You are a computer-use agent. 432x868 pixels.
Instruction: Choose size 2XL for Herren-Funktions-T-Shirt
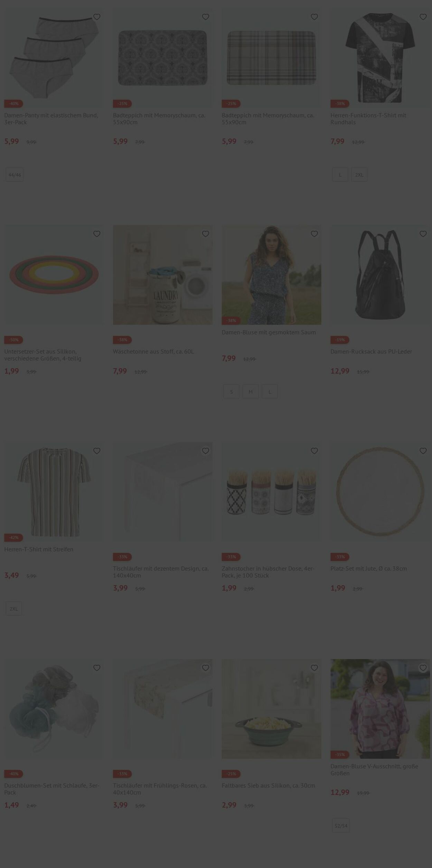point(359,175)
